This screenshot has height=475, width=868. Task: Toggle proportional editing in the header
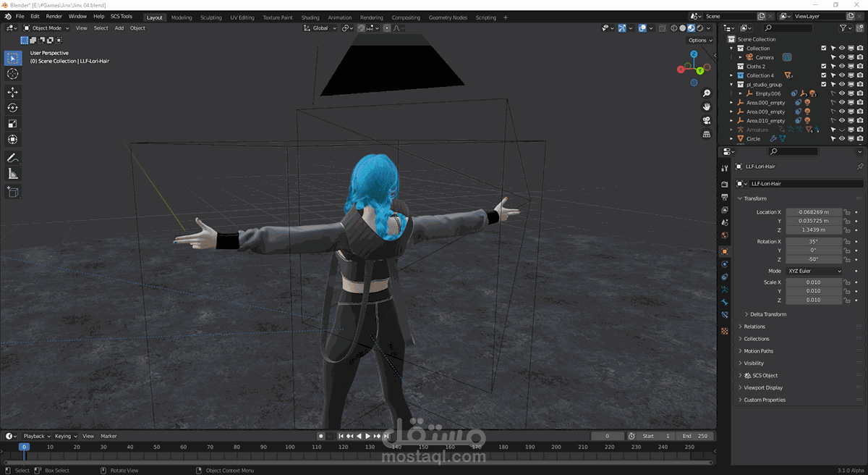pyautogui.click(x=388, y=28)
